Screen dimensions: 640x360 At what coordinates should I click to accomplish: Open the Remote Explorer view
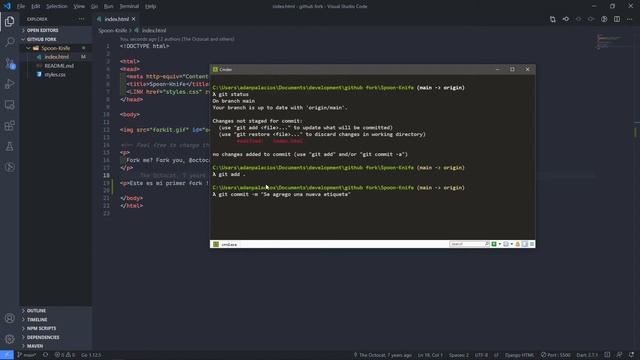(x=9, y=105)
